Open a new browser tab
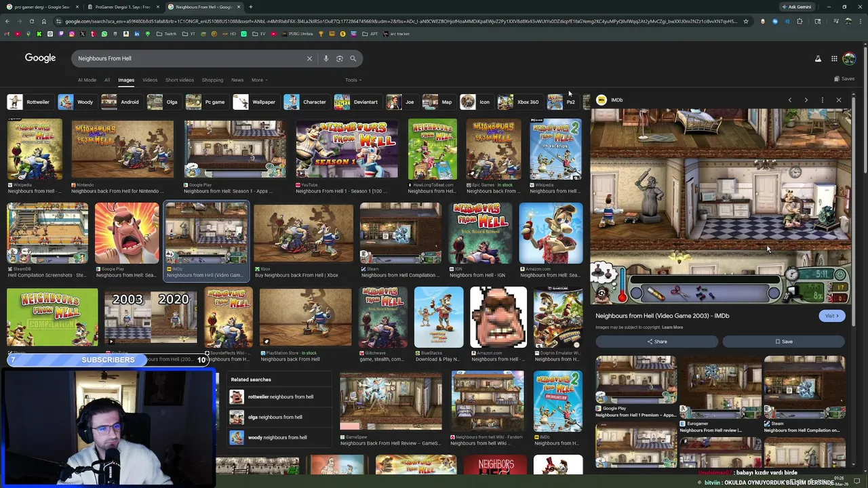868x488 pixels. point(250,7)
